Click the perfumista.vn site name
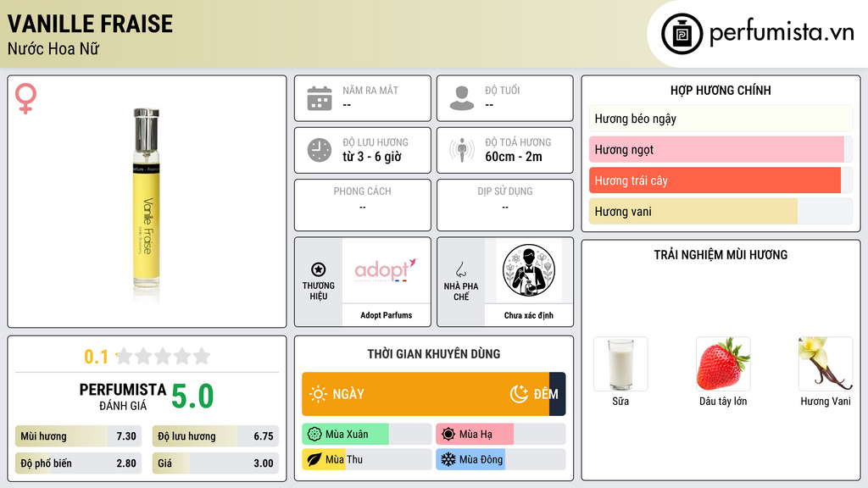868x488 pixels. click(x=782, y=32)
